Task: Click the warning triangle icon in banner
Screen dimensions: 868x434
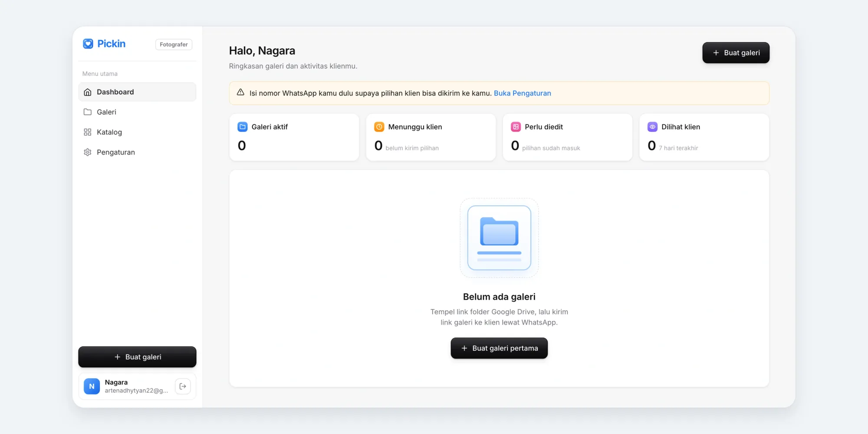Action: click(x=240, y=92)
